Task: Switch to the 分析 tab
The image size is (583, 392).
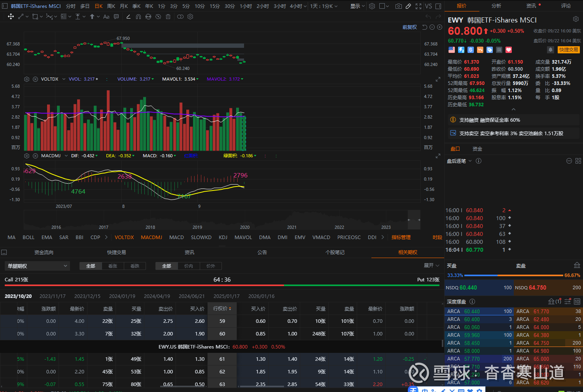Action: pyautogui.click(x=496, y=6)
